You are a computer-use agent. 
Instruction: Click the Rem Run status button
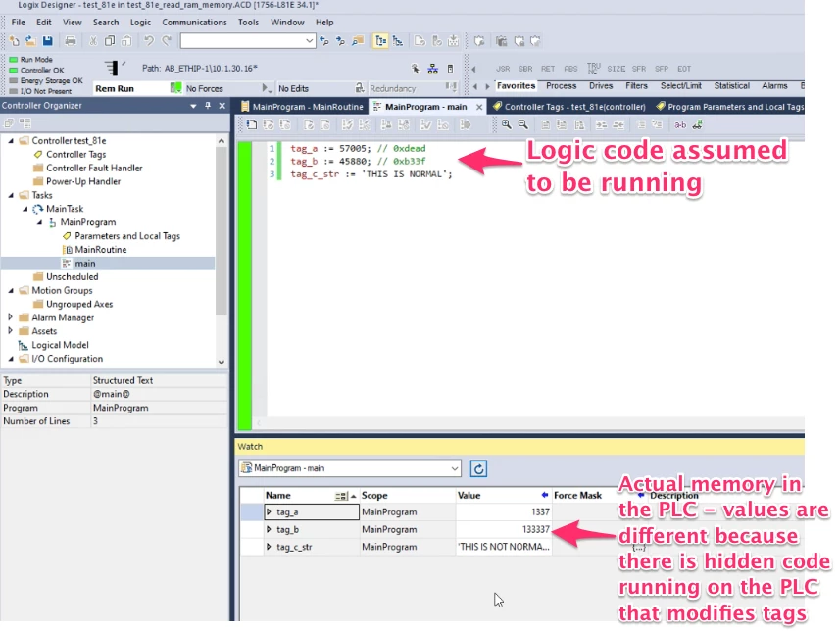[x=115, y=87]
